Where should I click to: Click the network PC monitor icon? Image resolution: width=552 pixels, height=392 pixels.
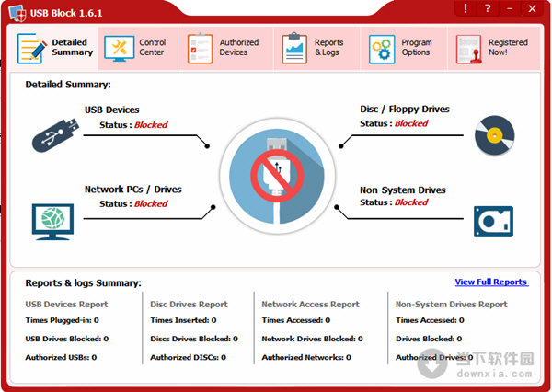coord(52,222)
